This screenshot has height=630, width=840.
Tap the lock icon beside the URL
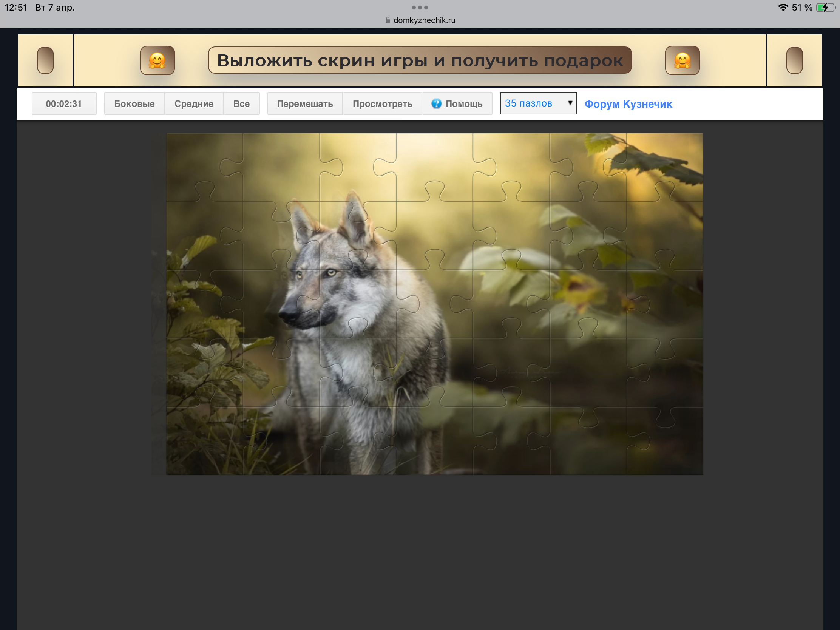point(388,20)
